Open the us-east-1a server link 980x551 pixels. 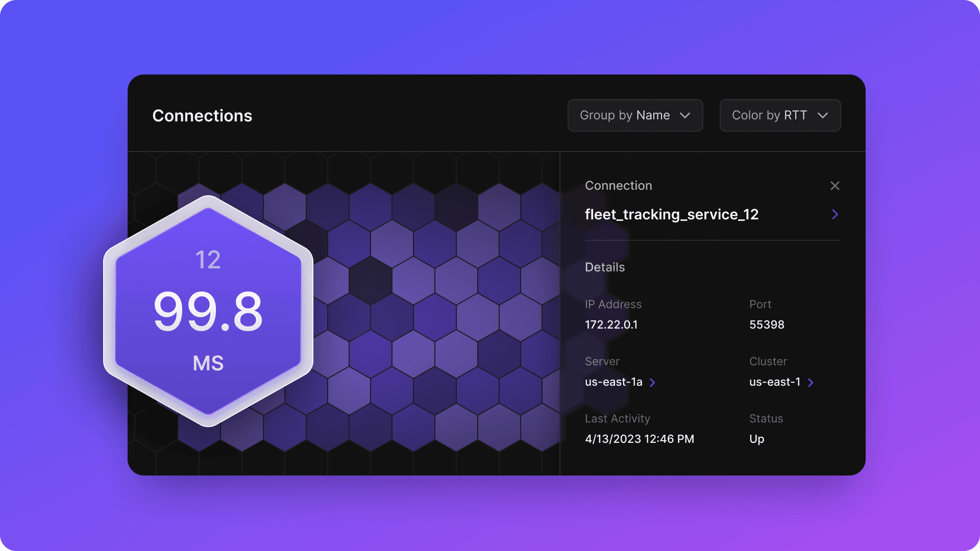pyautogui.click(x=613, y=382)
